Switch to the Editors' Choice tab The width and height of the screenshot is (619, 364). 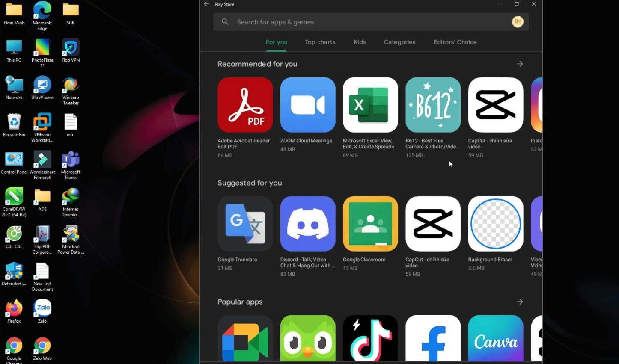[455, 42]
